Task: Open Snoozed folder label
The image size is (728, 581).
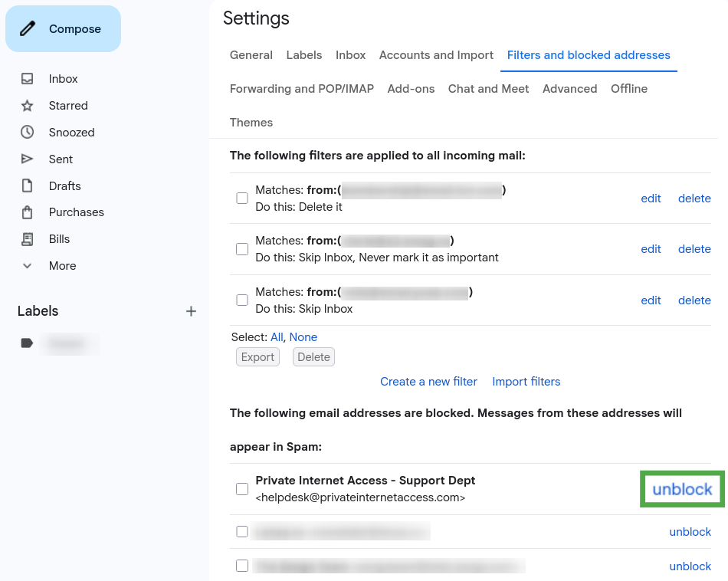Action: (x=71, y=133)
